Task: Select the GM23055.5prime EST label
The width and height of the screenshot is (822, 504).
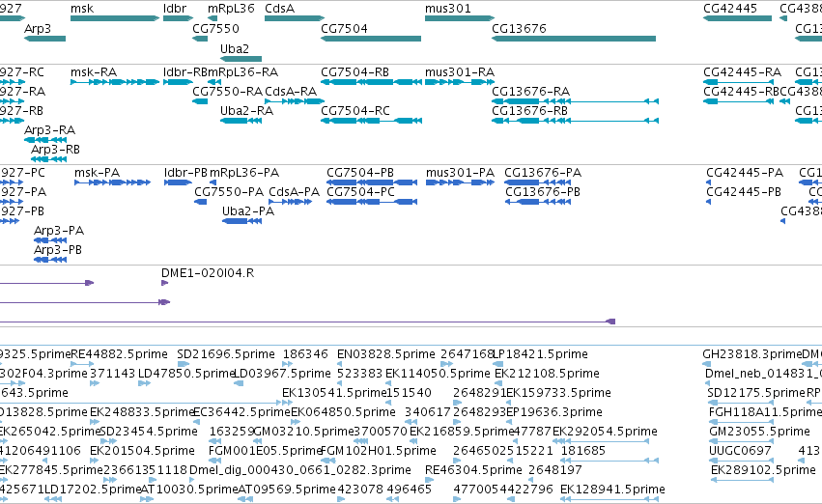Action: 759,432
